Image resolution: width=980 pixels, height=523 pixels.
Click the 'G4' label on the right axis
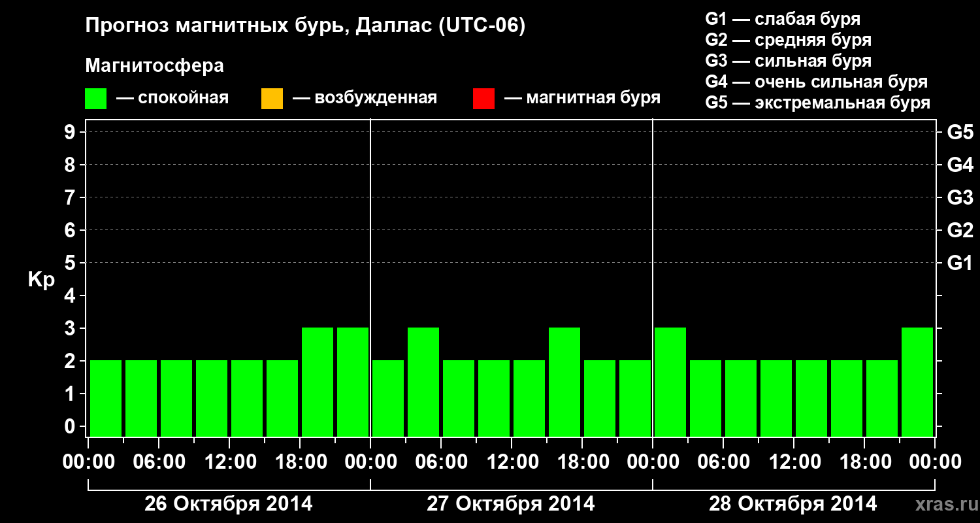(960, 165)
